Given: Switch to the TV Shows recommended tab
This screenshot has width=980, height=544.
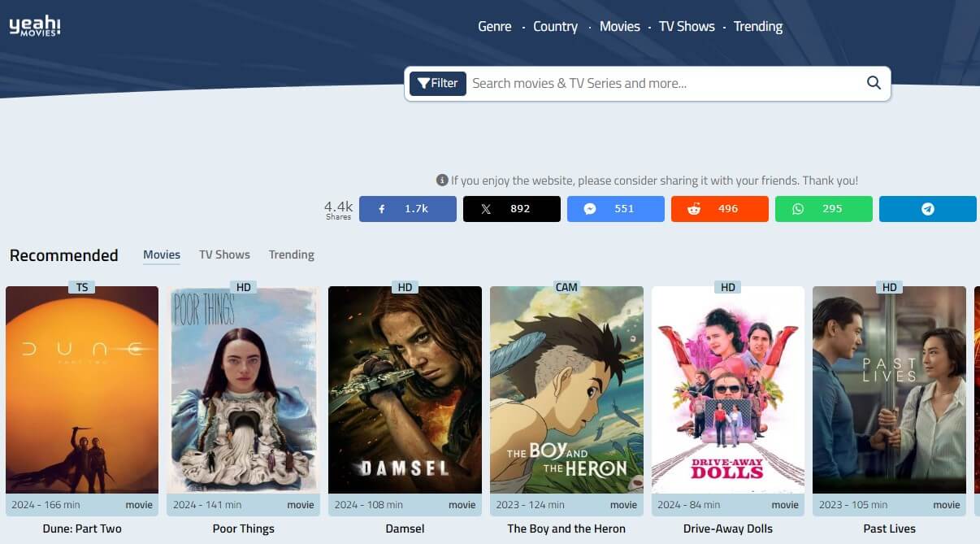Looking at the screenshot, I should click(x=224, y=255).
